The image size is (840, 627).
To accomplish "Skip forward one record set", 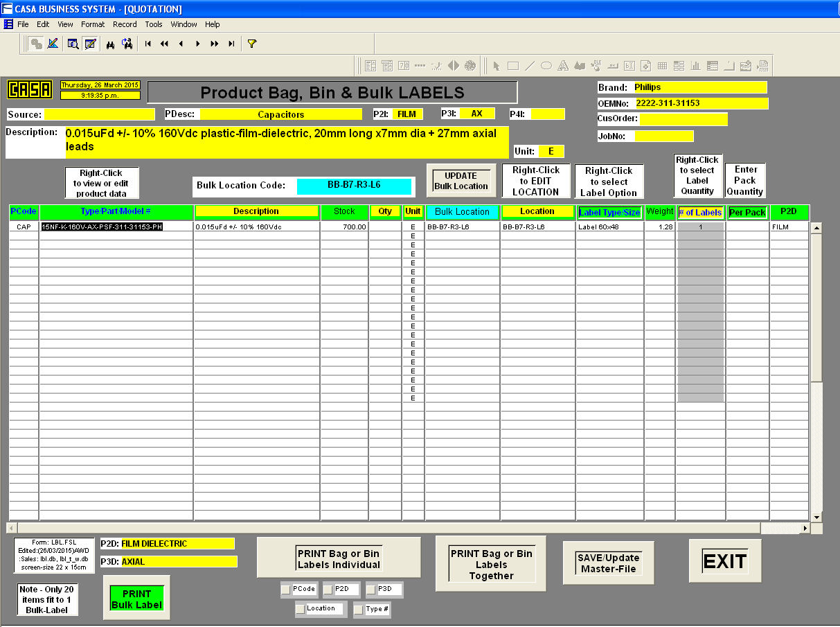I will click(215, 44).
